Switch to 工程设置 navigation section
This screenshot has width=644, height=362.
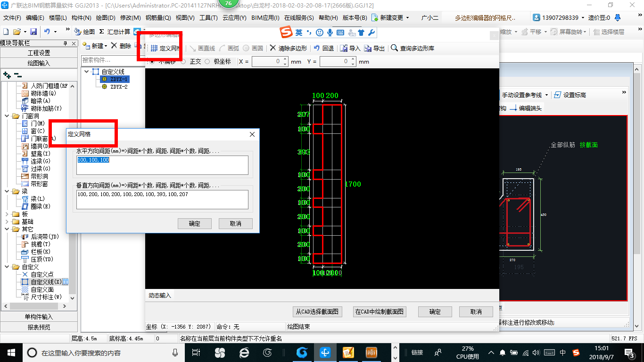[x=39, y=53]
